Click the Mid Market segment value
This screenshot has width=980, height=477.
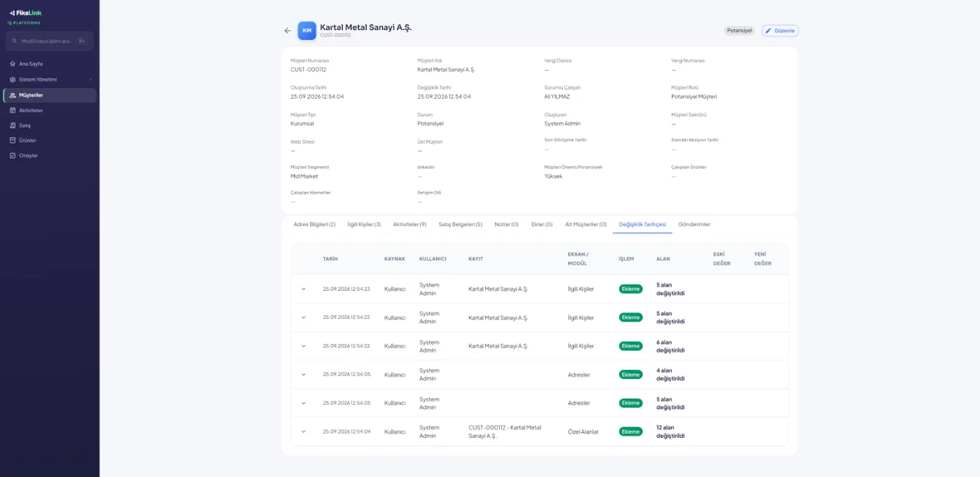point(304,177)
